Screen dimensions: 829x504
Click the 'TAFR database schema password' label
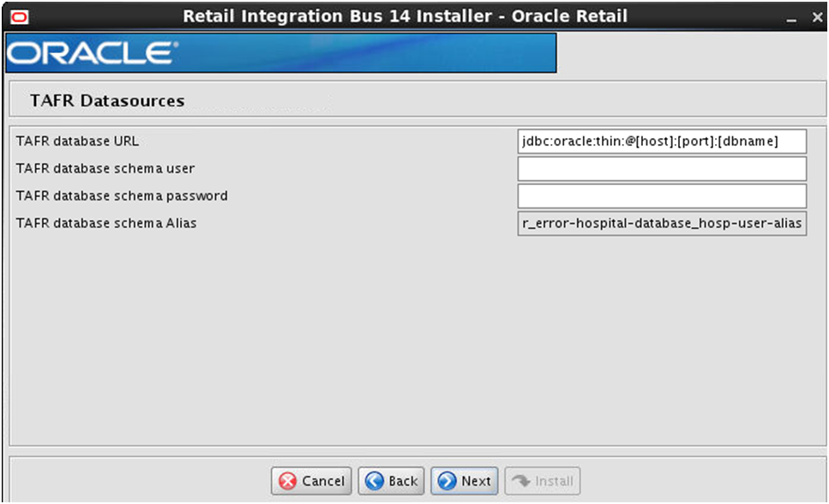pyautogui.click(x=122, y=196)
